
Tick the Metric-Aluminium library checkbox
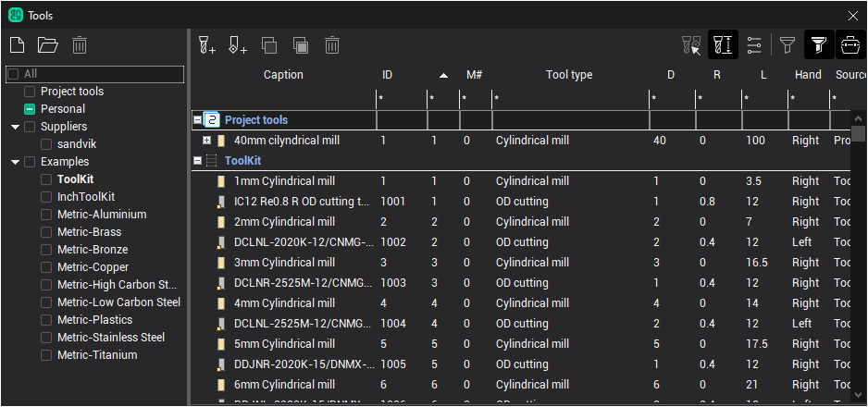[x=47, y=215]
